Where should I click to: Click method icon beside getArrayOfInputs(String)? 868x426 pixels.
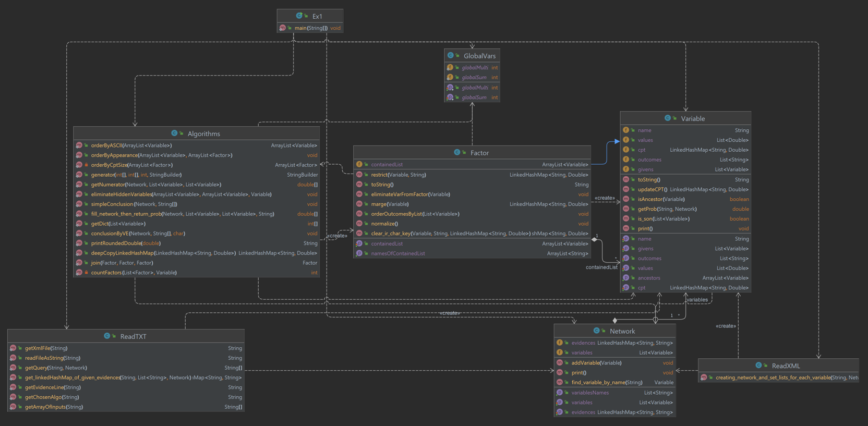tap(13, 407)
